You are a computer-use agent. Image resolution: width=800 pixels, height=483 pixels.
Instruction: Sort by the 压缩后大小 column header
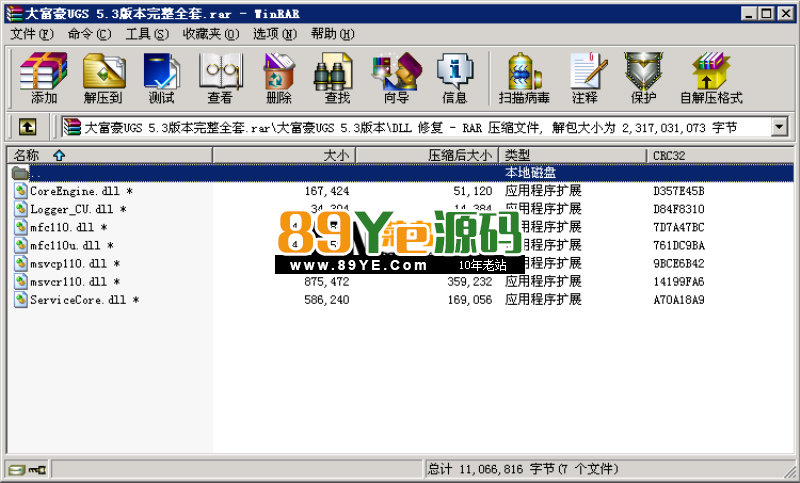pos(427,155)
